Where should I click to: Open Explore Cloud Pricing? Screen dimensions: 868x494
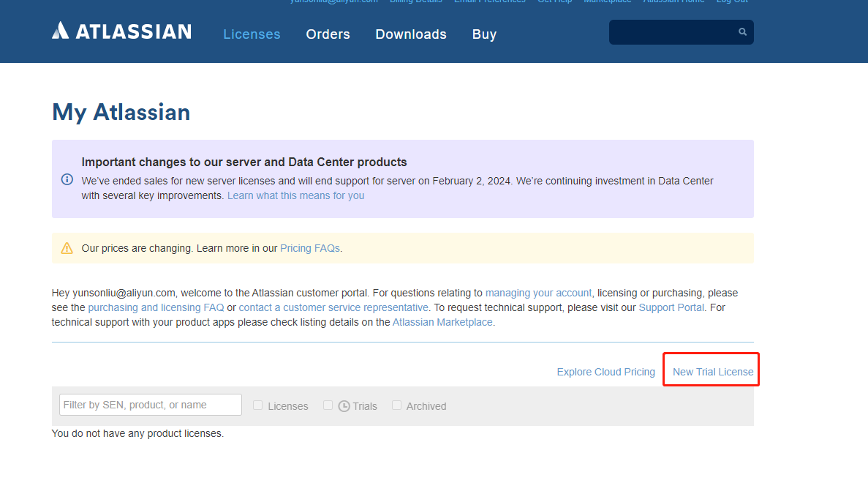click(605, 371)
